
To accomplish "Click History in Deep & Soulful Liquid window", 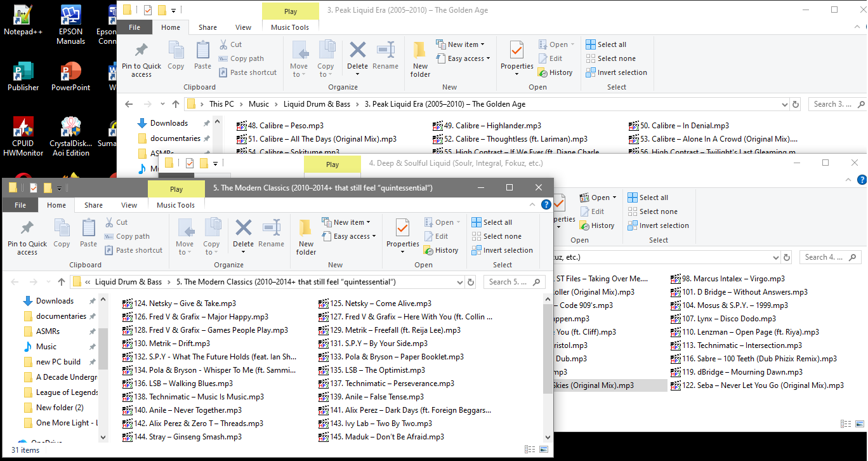I will click(597, 225).
